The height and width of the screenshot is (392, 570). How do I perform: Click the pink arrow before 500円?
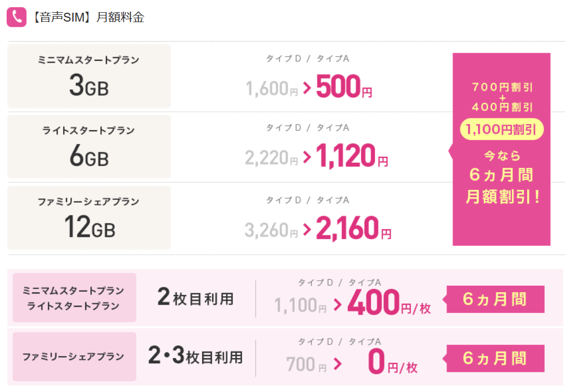pos(307,88)
